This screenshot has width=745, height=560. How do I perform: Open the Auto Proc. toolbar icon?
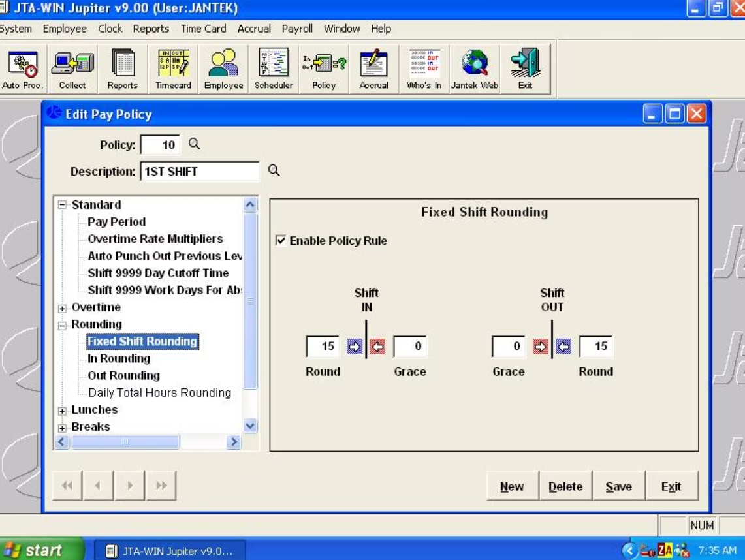(22, 69)
